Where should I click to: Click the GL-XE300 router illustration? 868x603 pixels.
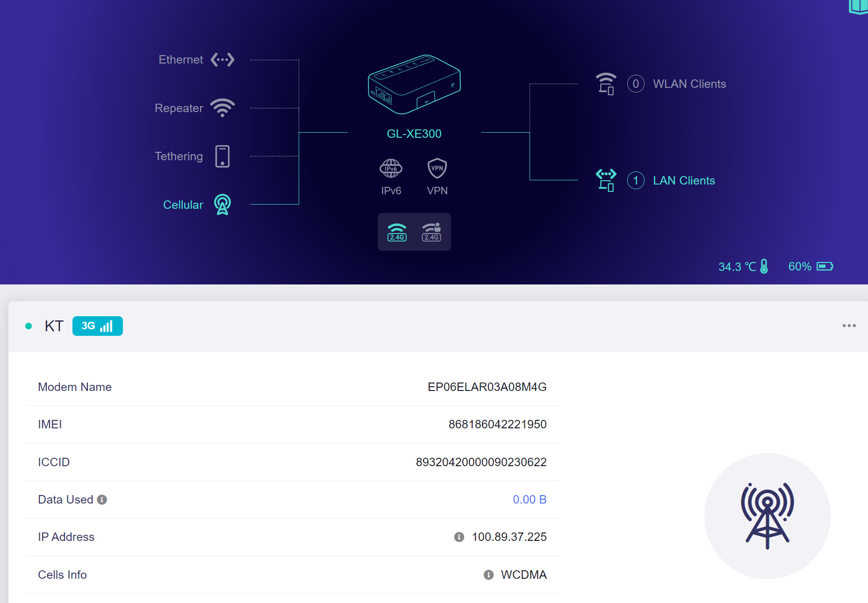pyautogui.click(x=414, y=85)
